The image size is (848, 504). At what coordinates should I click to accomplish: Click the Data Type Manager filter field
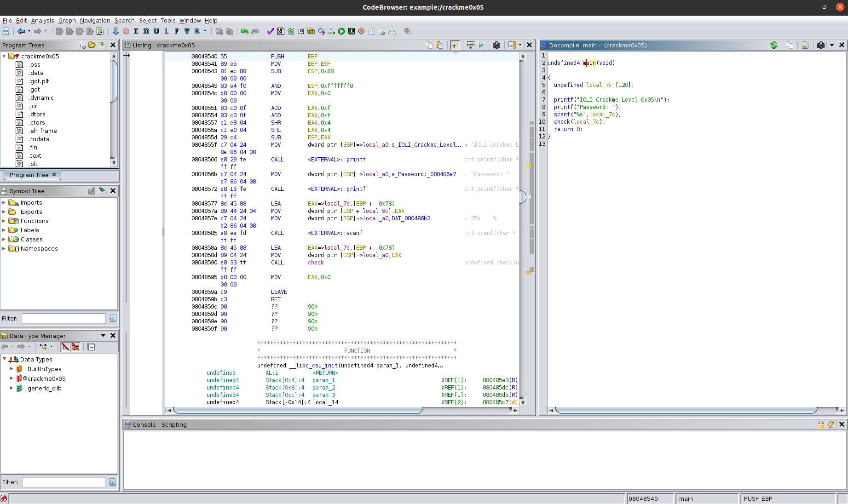coord(63,482)
